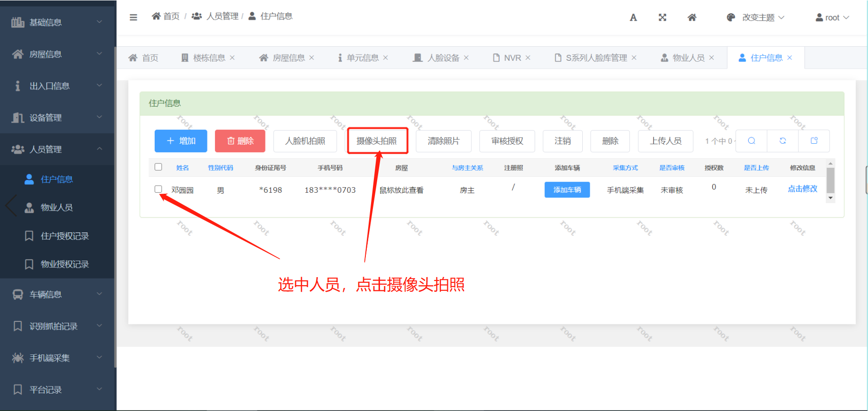Screen dimensions: 868x411
Task: Expand the 识别抓拍记录 sidebar menu
Action: click(x=57, y=326)
